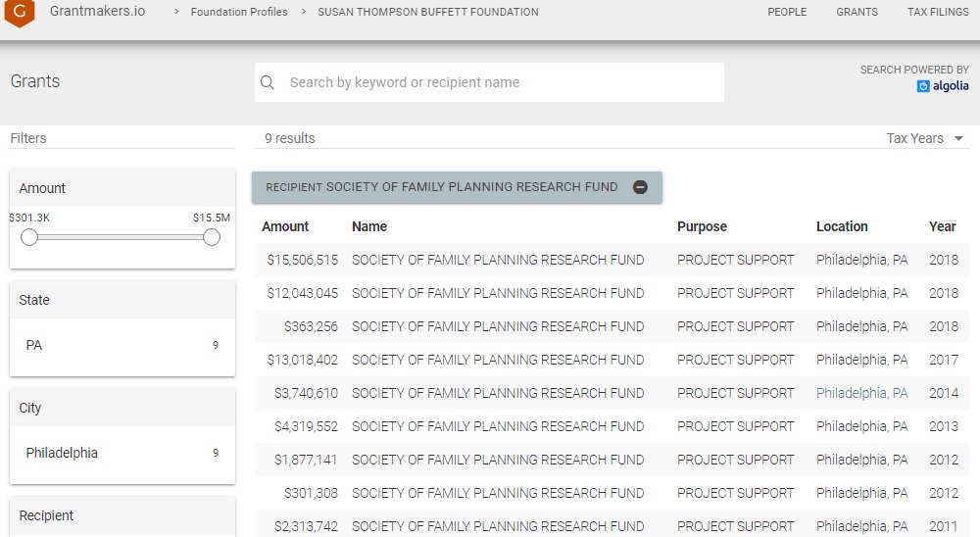Image resolution: width=980 pixels, height=537 pixels.
Task: Click the Amount column header
Action: coord(285,226)
